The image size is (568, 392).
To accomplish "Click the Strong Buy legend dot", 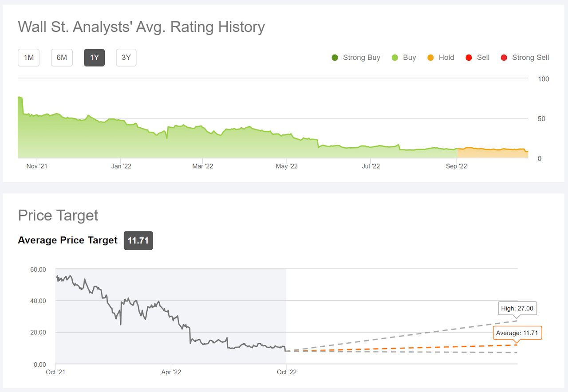I will tap(334, 57).
